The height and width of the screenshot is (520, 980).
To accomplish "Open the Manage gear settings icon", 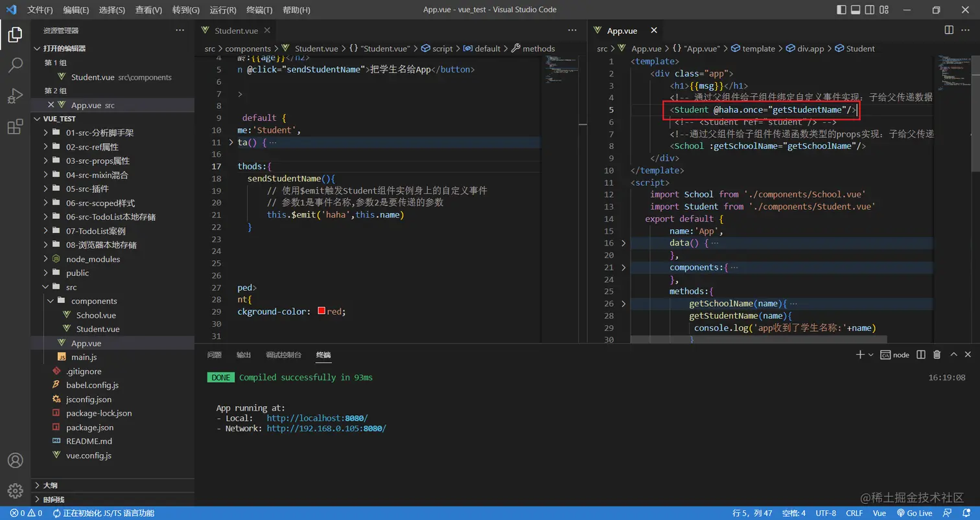I will 15,490.
